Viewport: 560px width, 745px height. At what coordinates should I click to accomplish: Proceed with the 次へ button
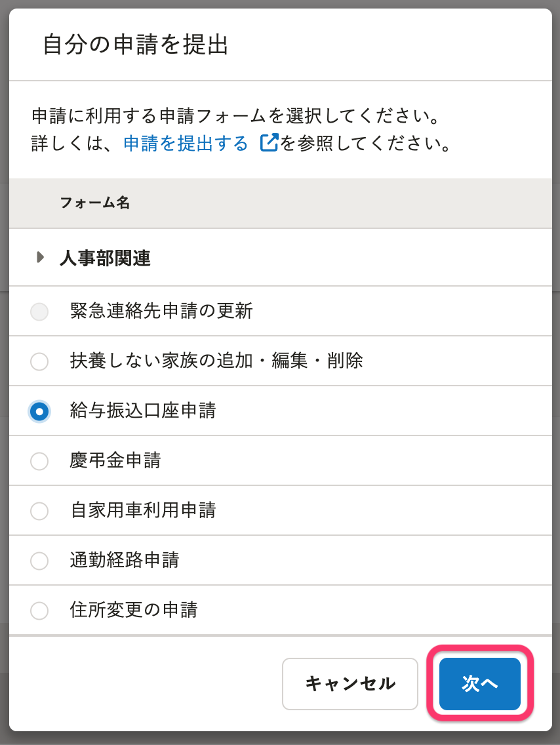point(480,684)
